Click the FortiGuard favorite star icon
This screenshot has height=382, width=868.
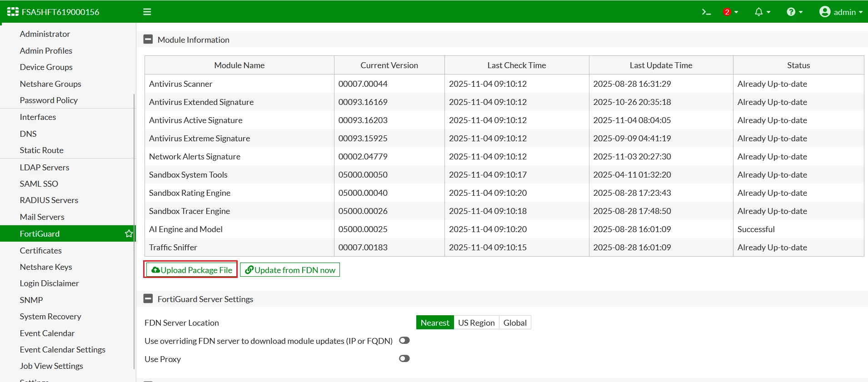[129, 233]
